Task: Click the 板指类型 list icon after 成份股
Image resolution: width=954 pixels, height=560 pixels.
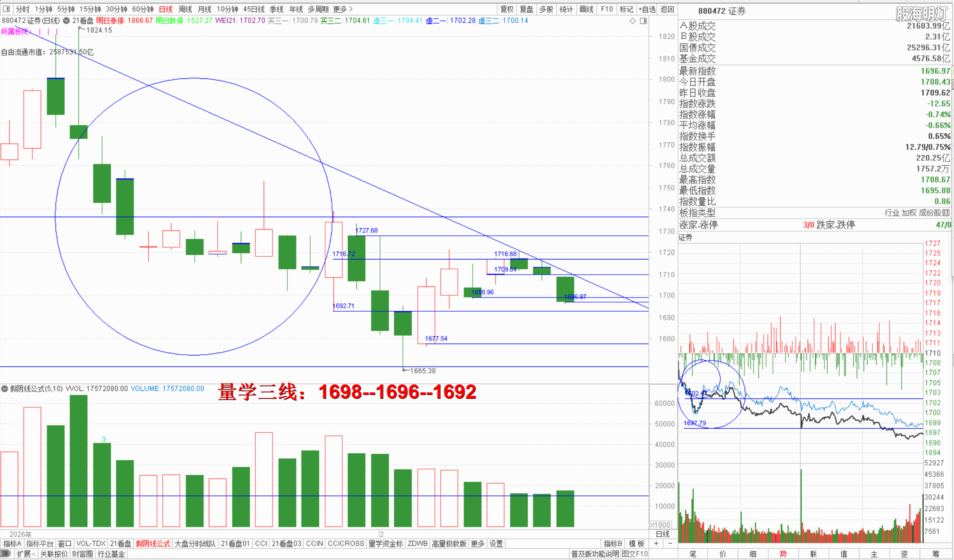Action: (946, 213)
